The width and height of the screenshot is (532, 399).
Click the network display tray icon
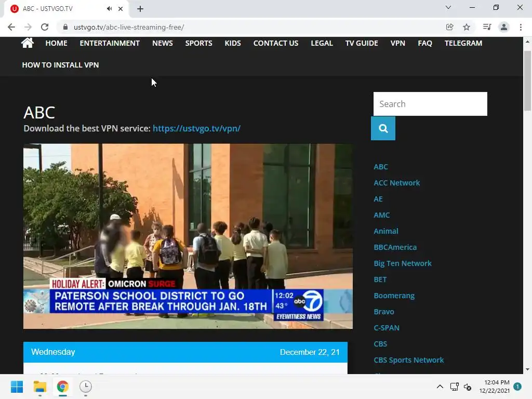pyautogui.click(x=454, y=387)
